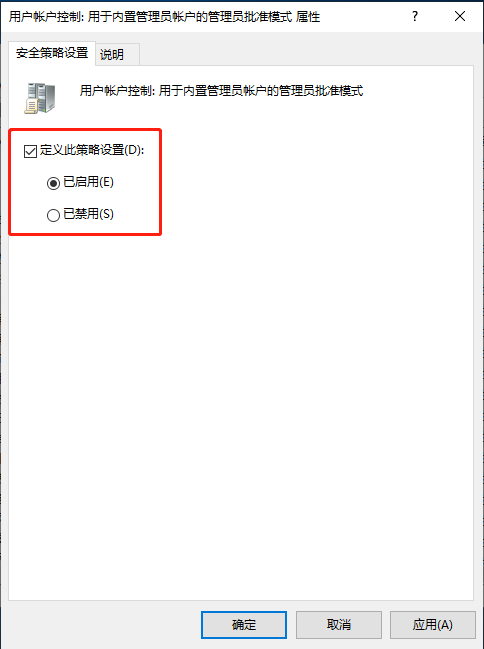Tick the 定义此策略设置 checkbox square
Viewport: 484px width, 649px height.
30,151
